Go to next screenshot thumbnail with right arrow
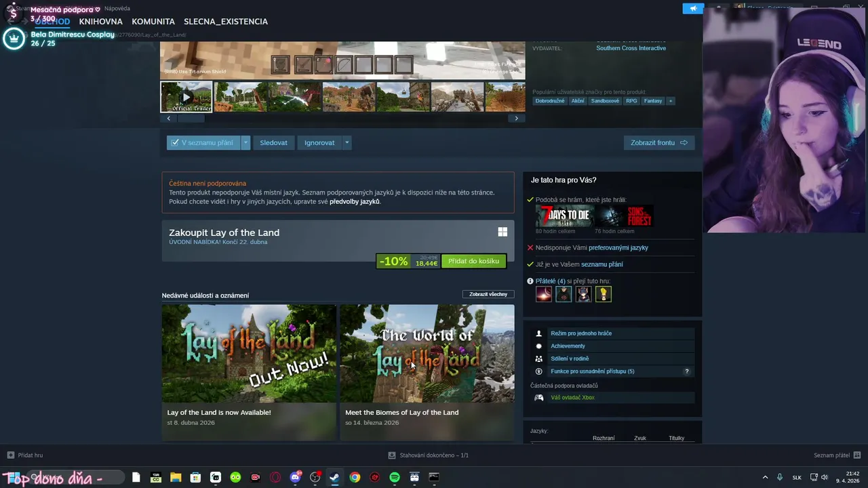 (517, 118)
